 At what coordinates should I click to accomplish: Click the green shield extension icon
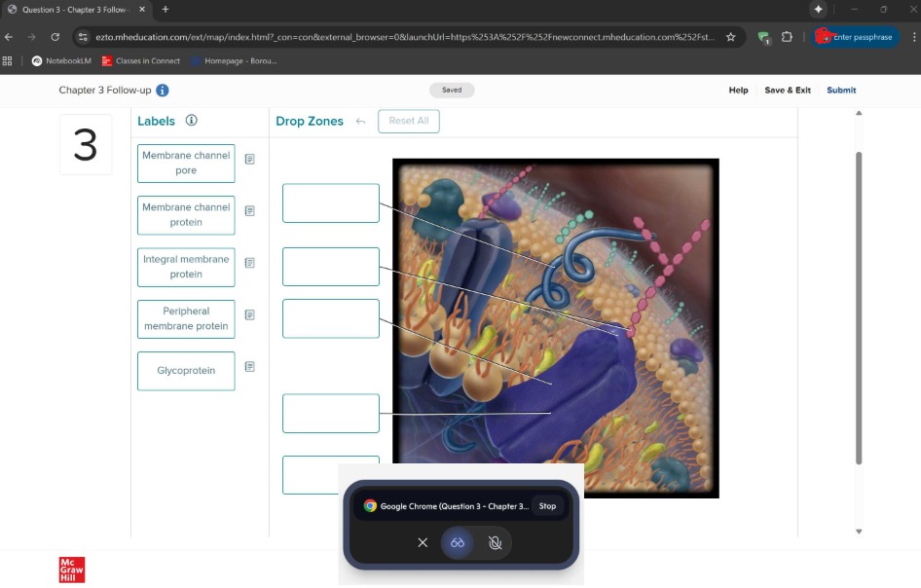click(763, 38)
